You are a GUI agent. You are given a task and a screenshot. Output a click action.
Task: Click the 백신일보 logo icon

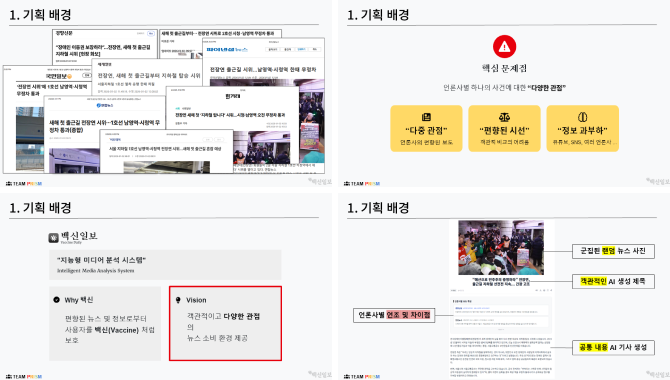coord(53,238)
